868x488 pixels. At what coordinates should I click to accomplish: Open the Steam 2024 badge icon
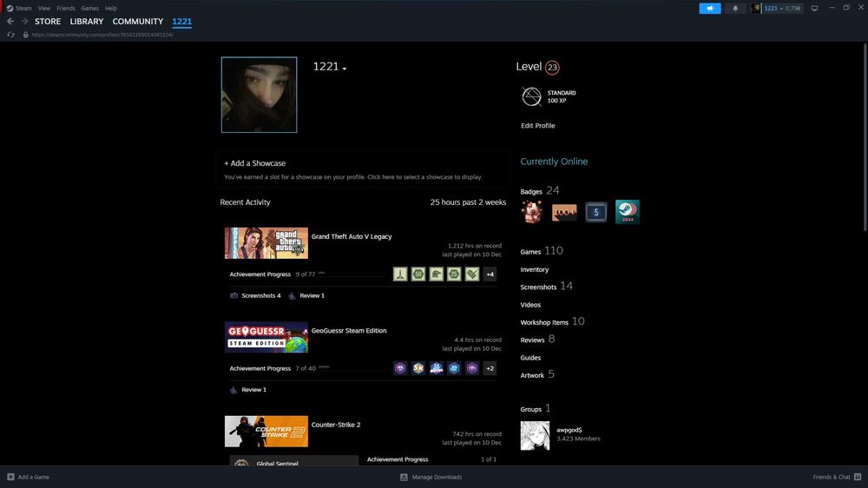tap(628, 212)
